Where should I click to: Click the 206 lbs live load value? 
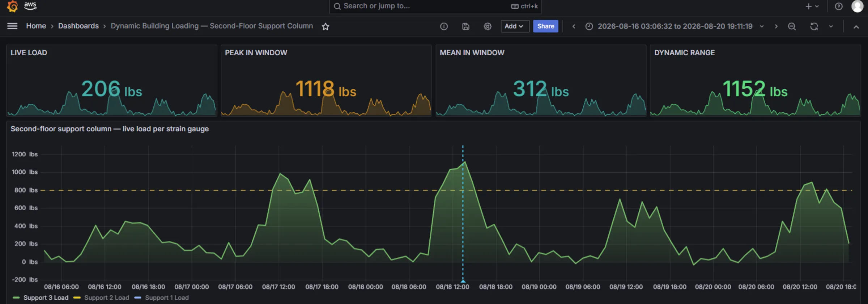[x=112, y=89]
